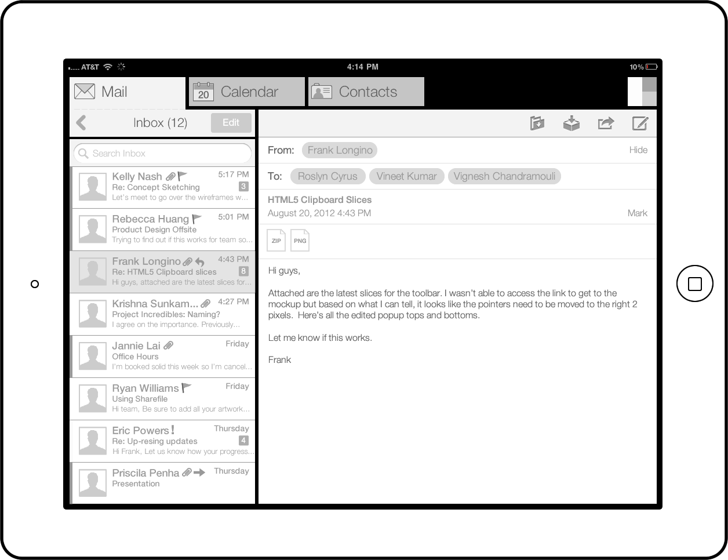The image size is (728, 560).
Task: Click the flag icon on Kelly Nash's email
Action: (183, 176)
